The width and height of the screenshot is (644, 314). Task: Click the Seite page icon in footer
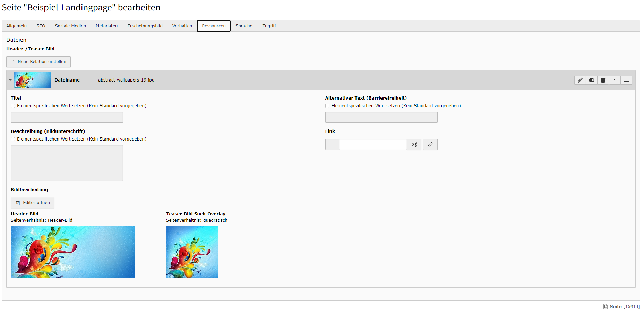[x=606, y=307]
